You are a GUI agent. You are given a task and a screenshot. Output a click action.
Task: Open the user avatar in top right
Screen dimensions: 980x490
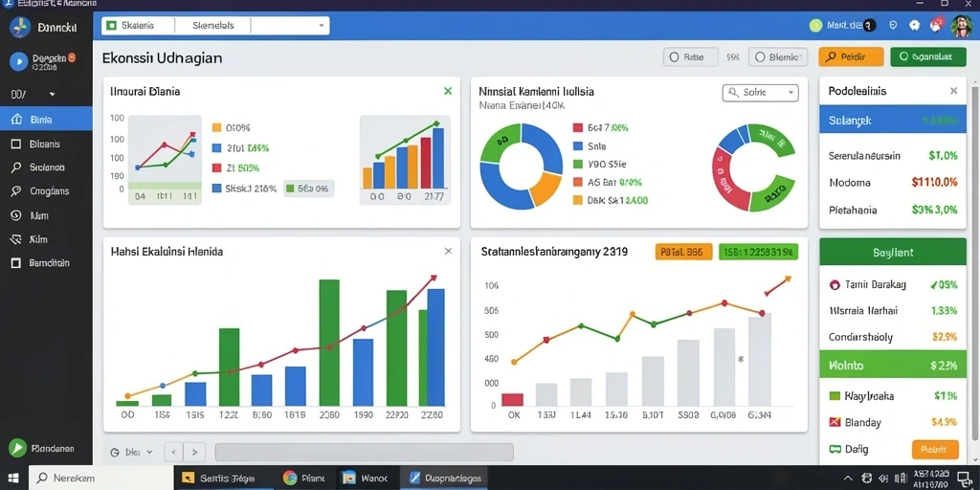point(961,26)
